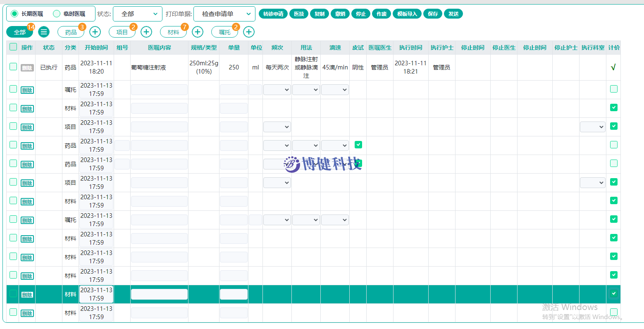Image resolution: width=644 pixels, height=329 pixels.
Task: Open 频次 dropdown in the first 嘱托 row
Action: pyautogui.click(x=277, y=90)
